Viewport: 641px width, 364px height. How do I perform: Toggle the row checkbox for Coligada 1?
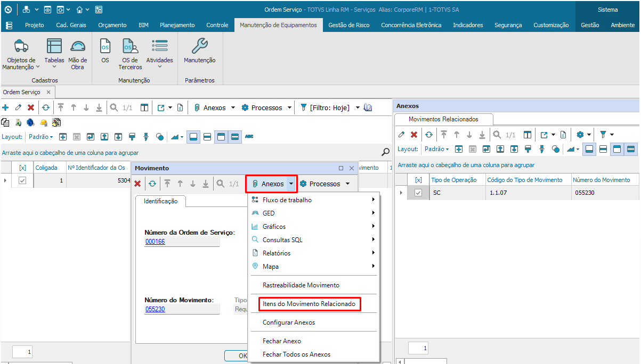(22, 180)
